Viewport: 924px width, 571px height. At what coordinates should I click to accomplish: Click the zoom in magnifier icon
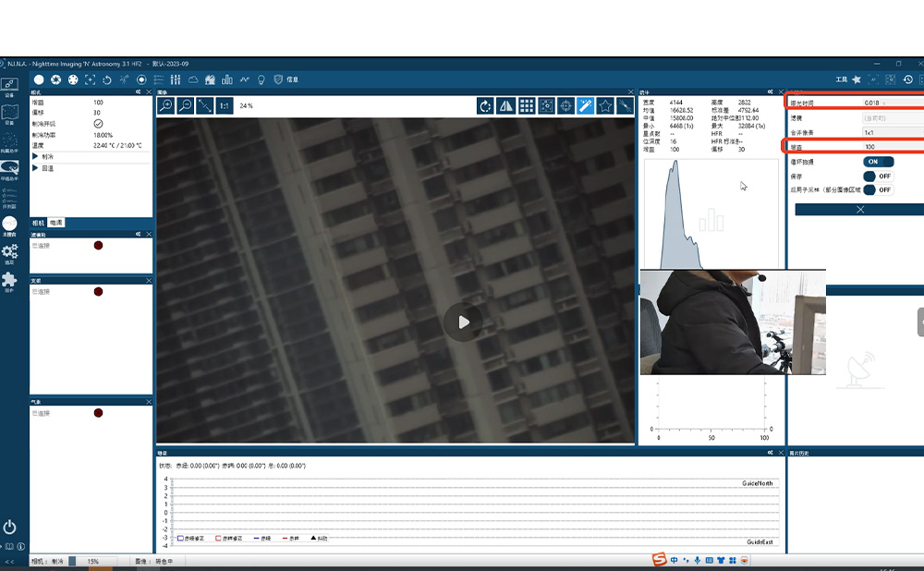166,106
